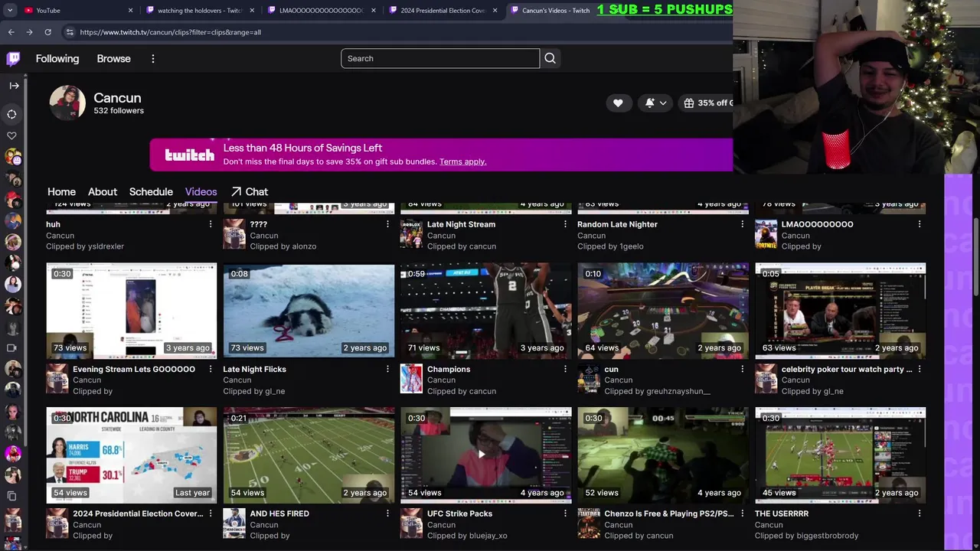Screen dimensions: 980x551
Task: Open options for Evening Stream clip
Action: pyautogui.click(x=211, y=369)
